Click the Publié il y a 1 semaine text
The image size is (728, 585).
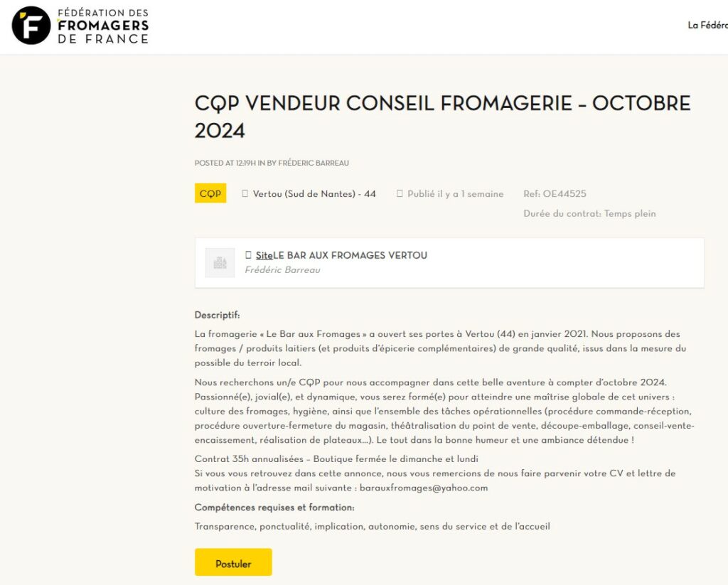[x=456, y=194]
